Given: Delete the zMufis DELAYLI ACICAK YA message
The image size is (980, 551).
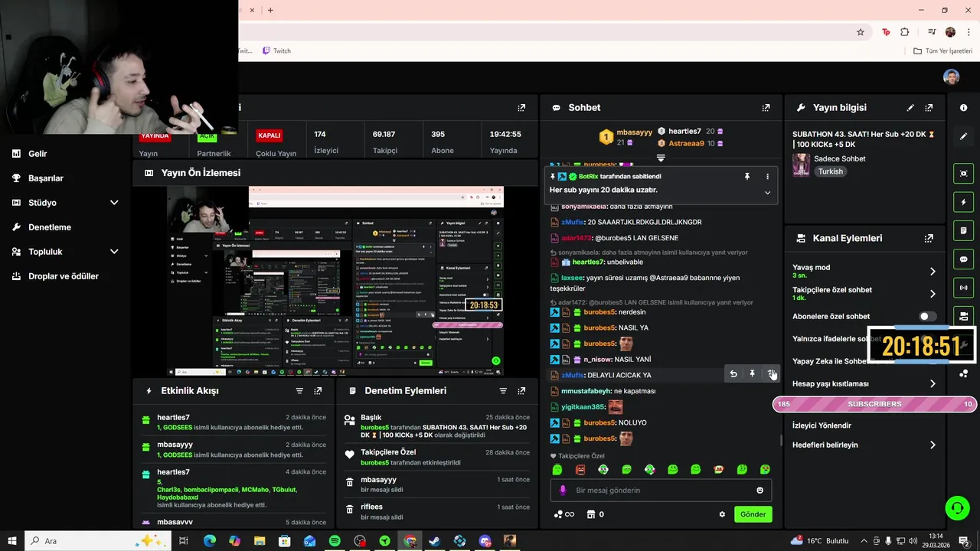Looking at the screenshot, I should click(x=771, y=374).
